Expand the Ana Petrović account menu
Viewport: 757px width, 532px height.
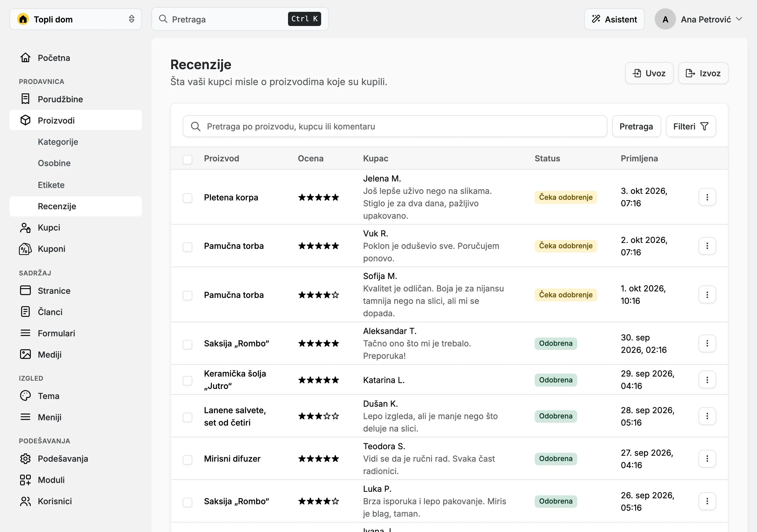[699, 19]
